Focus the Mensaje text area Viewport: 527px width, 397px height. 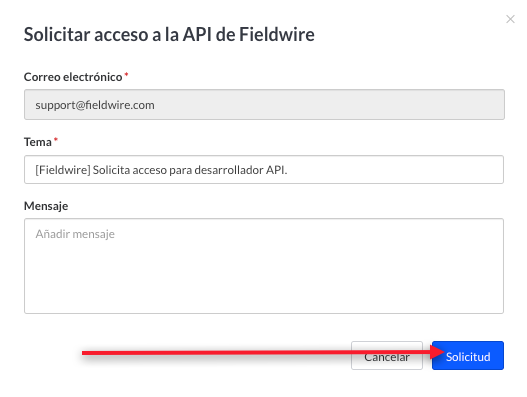[x=264, y=266]
